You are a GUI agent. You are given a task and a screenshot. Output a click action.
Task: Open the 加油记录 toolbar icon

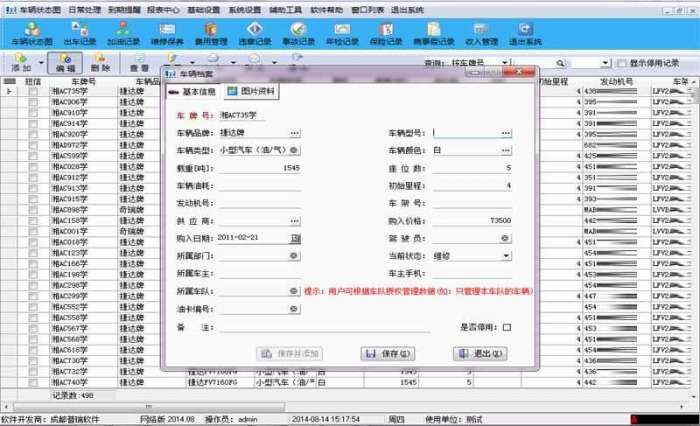124,34
